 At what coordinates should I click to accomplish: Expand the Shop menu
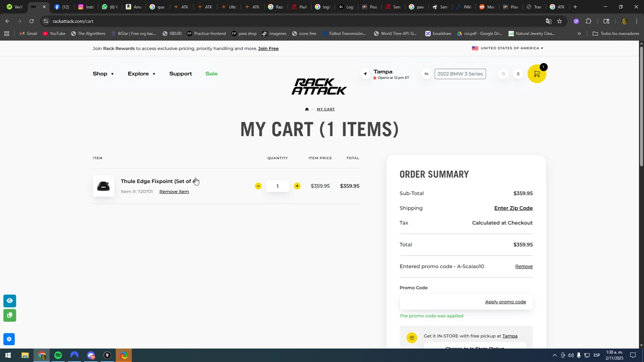pyautogui.click(x=103, y=74)
